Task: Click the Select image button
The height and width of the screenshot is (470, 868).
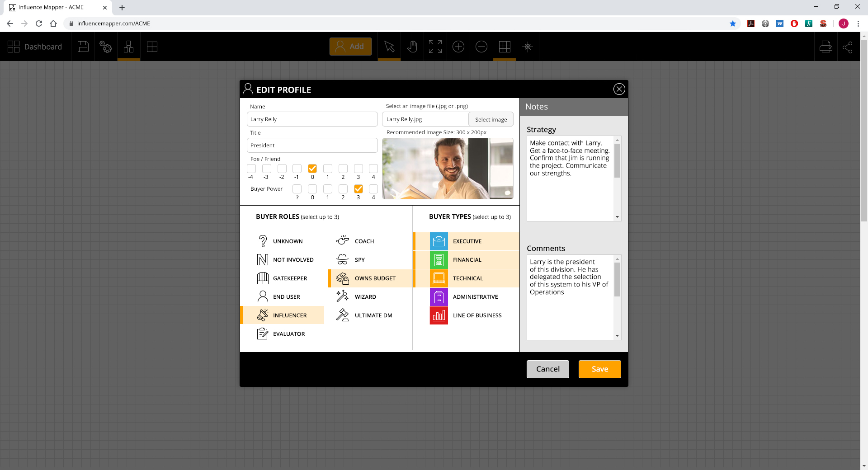Action: [491, 119]
